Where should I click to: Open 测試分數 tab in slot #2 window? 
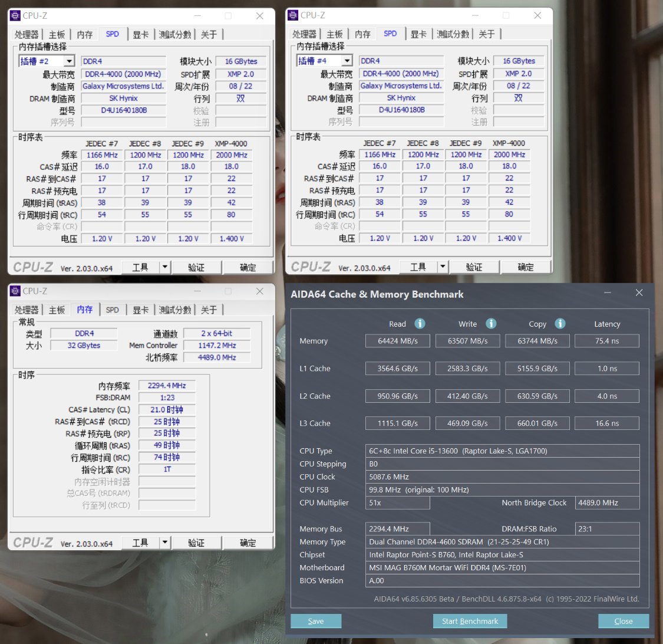[x=175, y=34]
